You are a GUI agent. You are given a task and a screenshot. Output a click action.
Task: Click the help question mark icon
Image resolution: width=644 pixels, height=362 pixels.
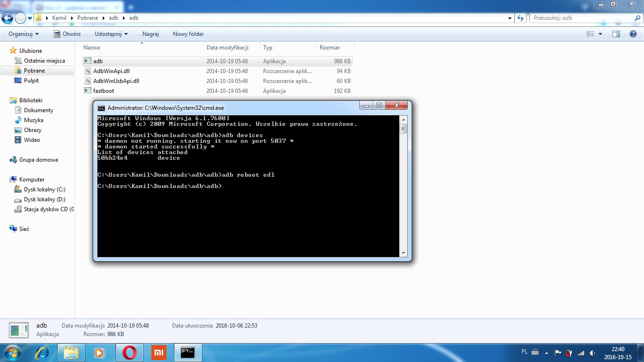click(633, 34)
